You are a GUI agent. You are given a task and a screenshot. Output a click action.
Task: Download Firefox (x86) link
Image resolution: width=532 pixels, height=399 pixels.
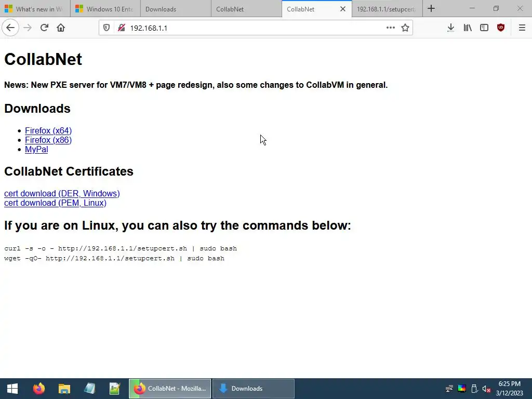coord(48,140)
